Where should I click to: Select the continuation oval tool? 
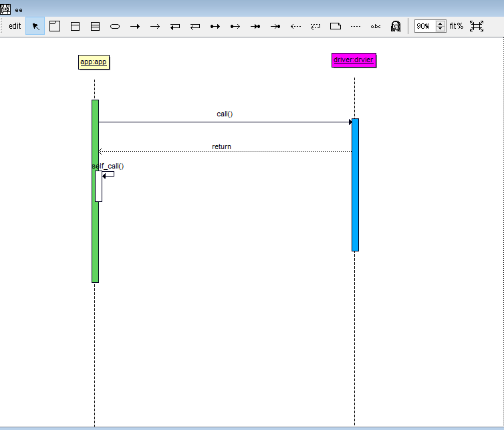point(115,26)
